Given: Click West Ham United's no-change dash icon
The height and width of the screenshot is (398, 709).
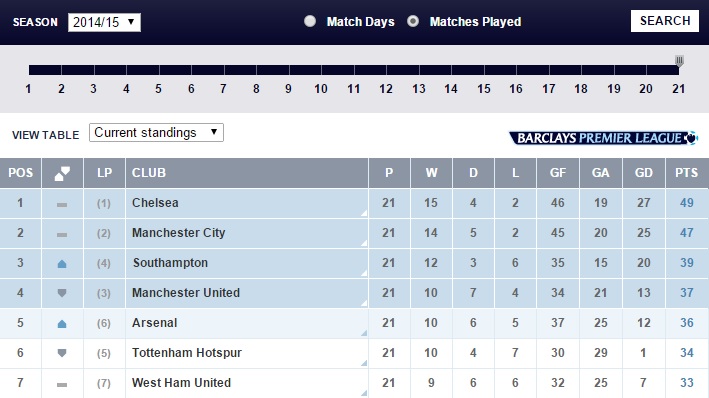Looking at the screenshot, I should [x=62, y=385].
